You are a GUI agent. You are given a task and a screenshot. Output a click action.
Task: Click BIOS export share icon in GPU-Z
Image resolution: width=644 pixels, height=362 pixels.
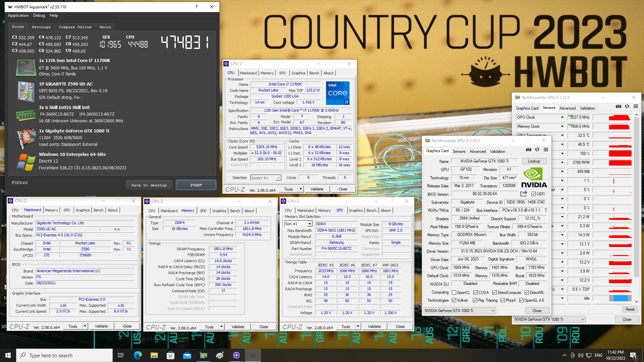coord(524,194)
